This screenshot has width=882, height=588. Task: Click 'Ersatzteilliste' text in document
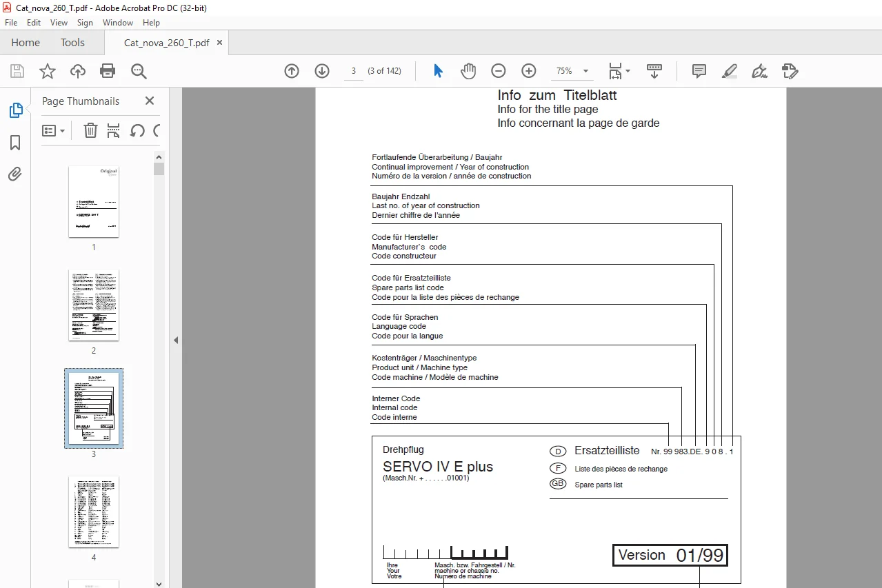coord(607,451)
